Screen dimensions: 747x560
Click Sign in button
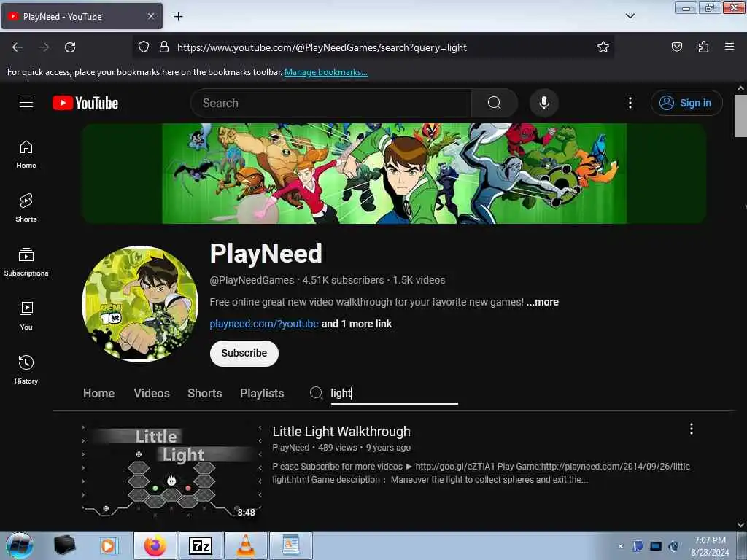coord(686,103)
